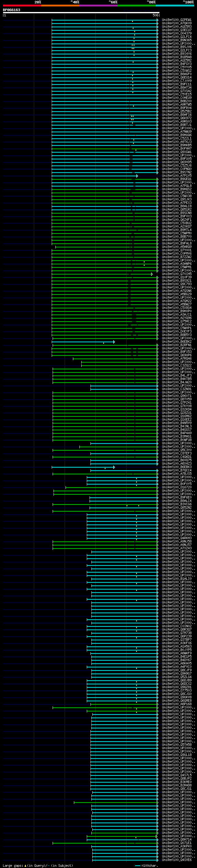Select the UniRef100_A7NWU9 label
This screenshot has height=868, width=197.
(176, 131)
